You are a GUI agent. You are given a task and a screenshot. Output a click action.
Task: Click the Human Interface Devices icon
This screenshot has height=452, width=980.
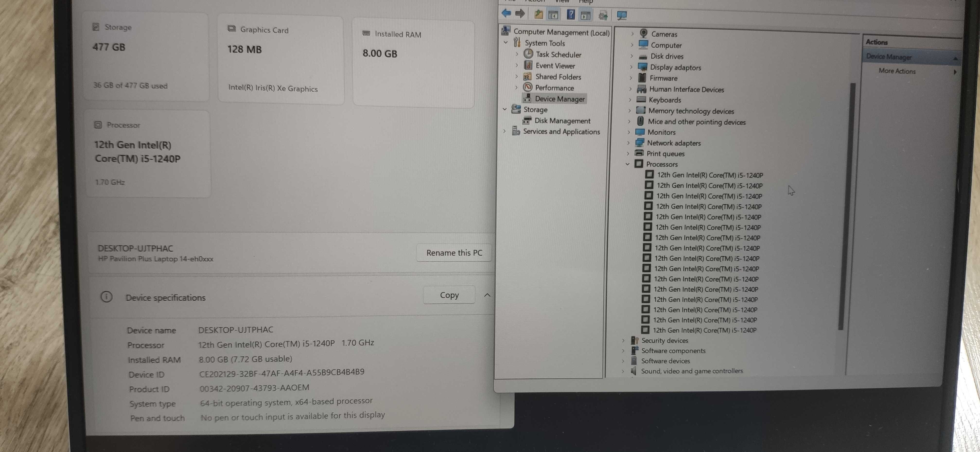641,89
